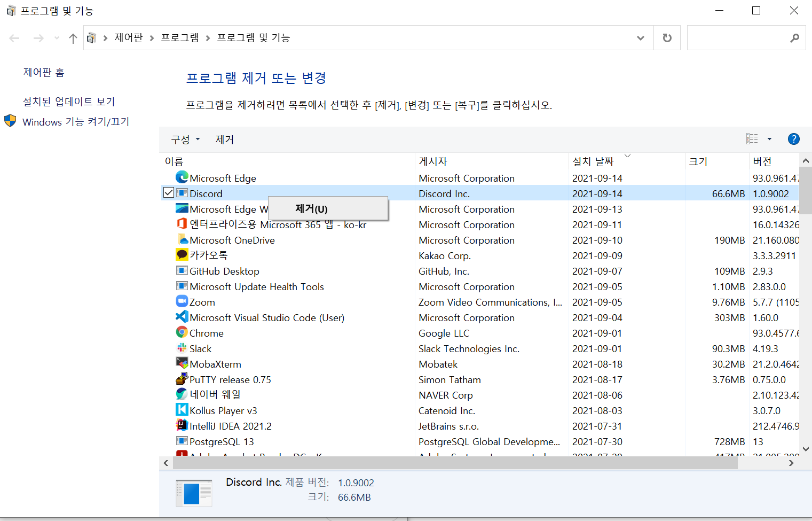Click the Microsoft Edge program icon
This screenshot has width=812, height=521.
click(x=182, y=177)
